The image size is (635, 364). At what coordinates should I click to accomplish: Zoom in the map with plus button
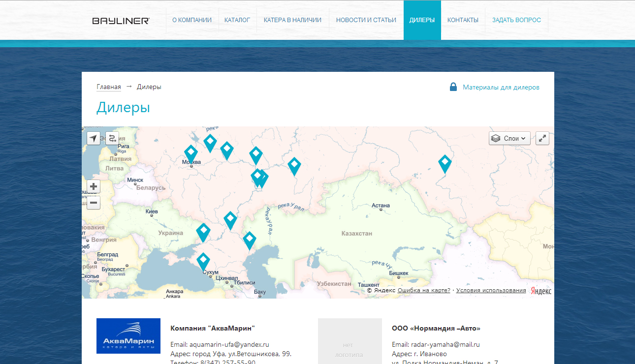94,187
